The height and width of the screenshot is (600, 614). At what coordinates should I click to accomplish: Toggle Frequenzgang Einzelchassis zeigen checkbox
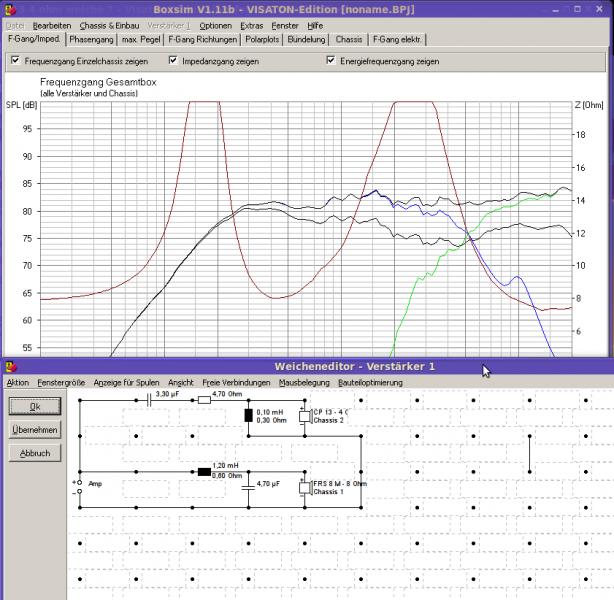(15, 60)
